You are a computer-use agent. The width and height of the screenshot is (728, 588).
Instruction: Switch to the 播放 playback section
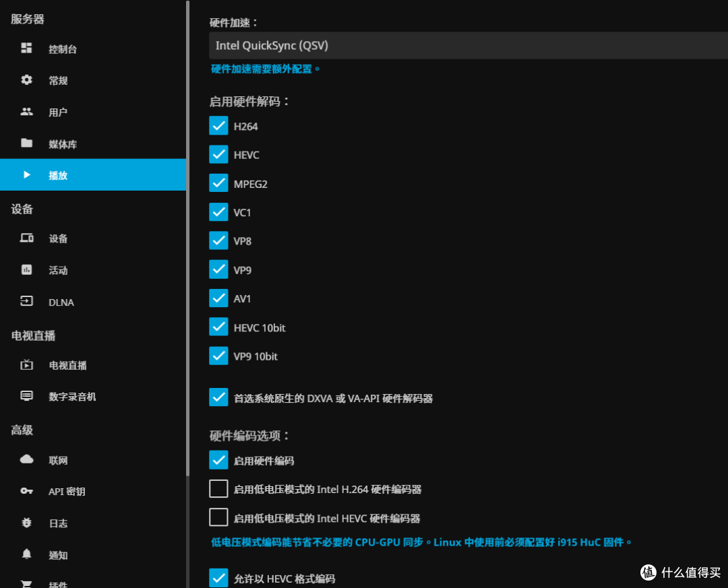[x=57, y=174]
